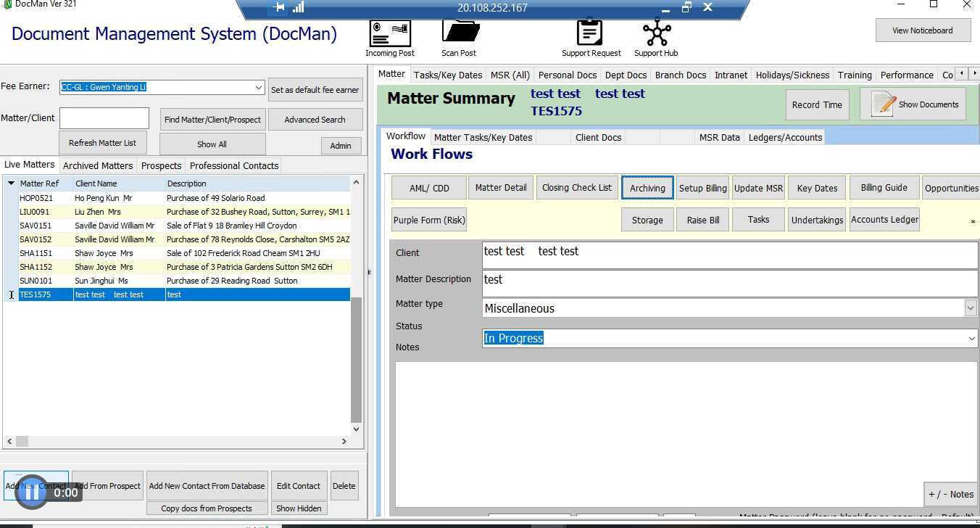Open the Matter type dropdown
980x528 pixels.
971,308
